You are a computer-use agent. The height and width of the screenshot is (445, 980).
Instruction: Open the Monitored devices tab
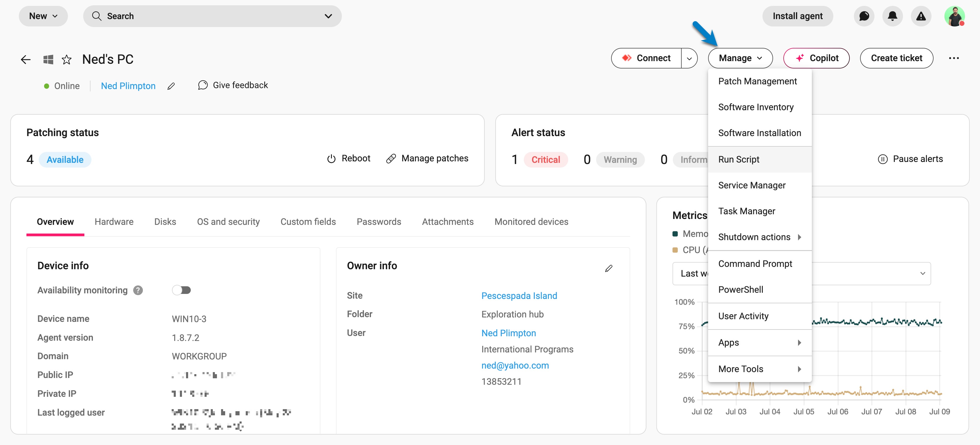coord(531,222)
